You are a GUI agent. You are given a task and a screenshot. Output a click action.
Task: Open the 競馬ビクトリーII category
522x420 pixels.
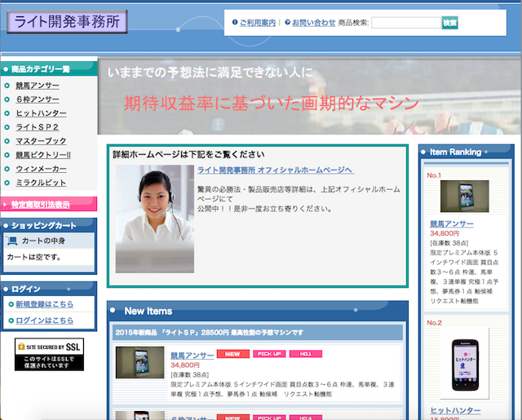point(43,155)
